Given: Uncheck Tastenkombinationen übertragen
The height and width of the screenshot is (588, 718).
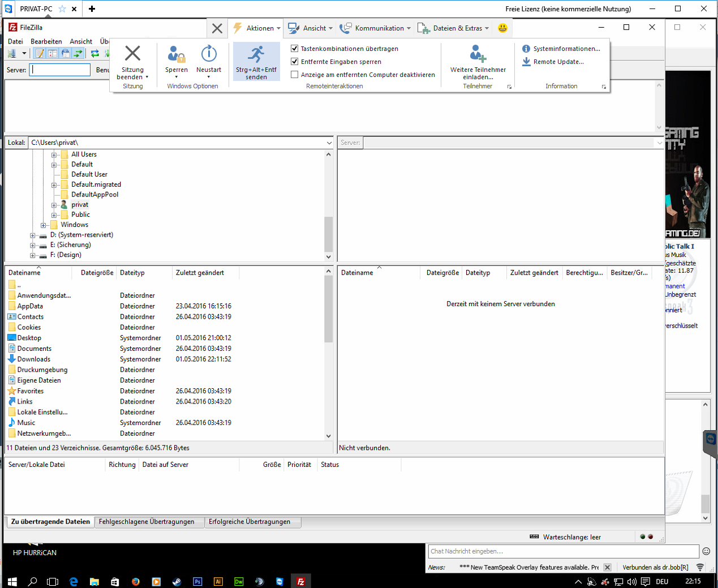Looking at the screenshot, I should pyautogui.click(x=294, y=49).
